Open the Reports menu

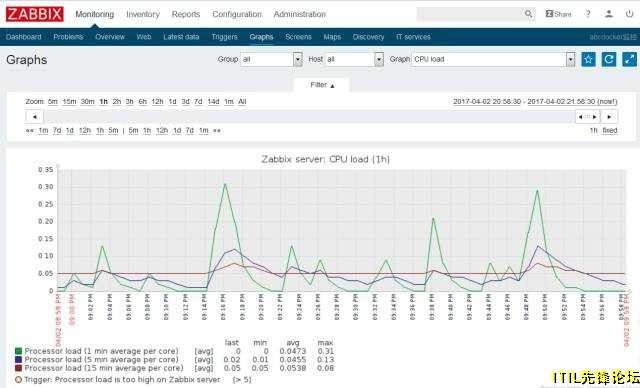186,14
